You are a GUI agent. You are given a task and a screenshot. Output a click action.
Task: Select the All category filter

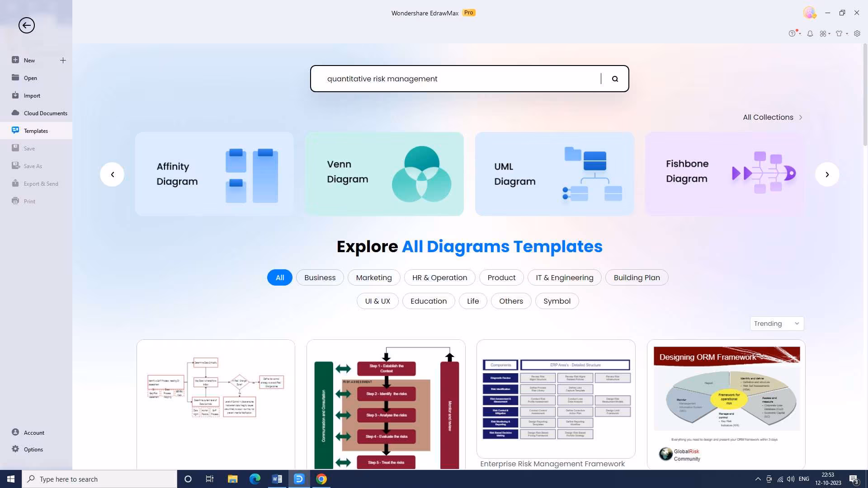tap(280, 278)
